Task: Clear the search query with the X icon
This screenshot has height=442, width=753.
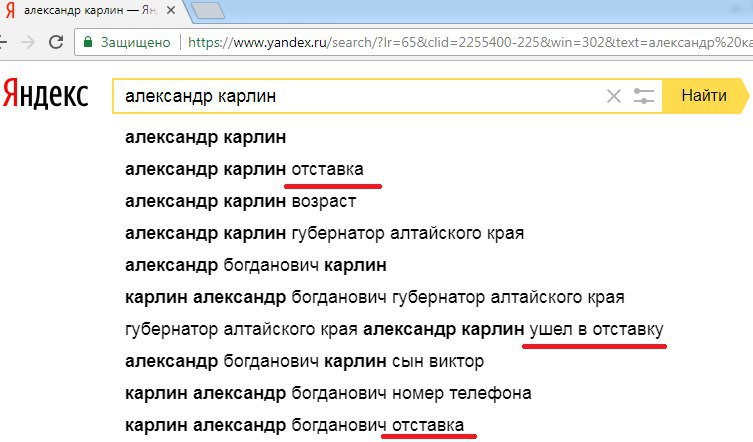Action: pos(614,96)
